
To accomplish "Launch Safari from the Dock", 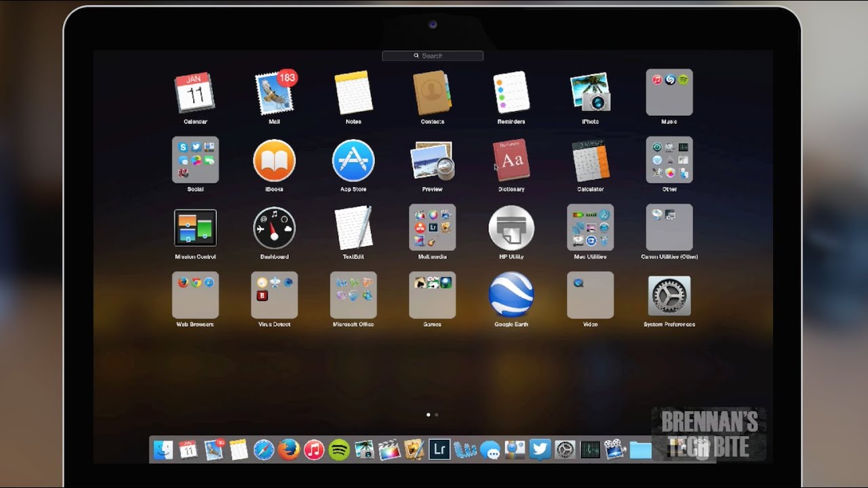I will [x=264, y=449].
